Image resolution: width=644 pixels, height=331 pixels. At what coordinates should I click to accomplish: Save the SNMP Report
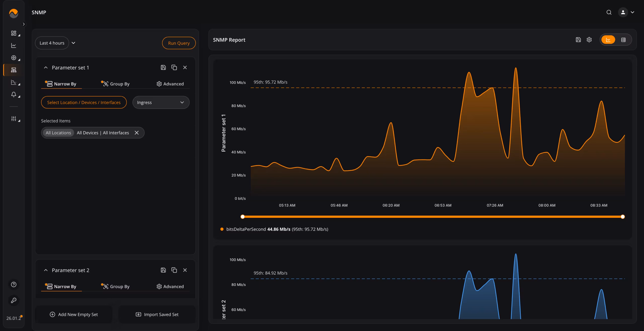(578, 40)
